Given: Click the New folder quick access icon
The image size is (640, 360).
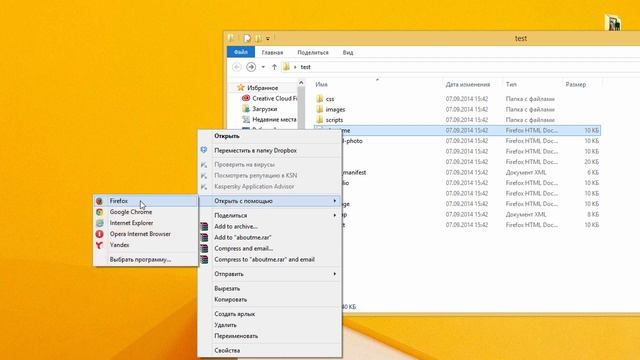Looking at the screenshot, I should pyautogui.click(x=258, y=38).
